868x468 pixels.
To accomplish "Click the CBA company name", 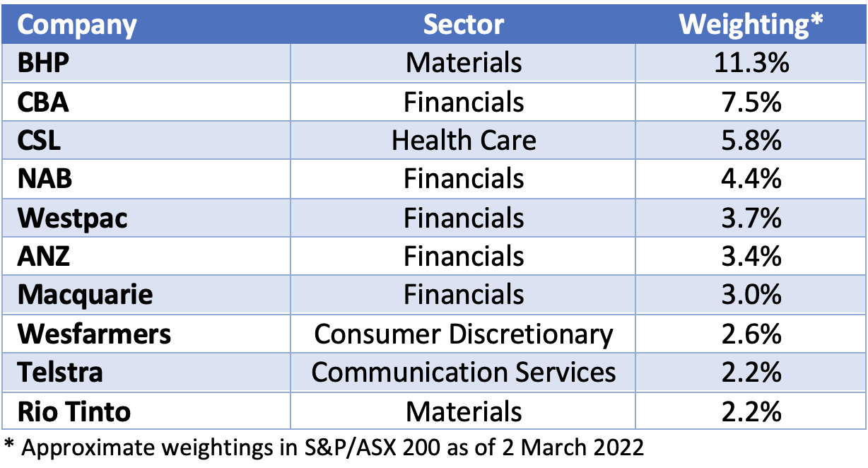I will [44, 102].
